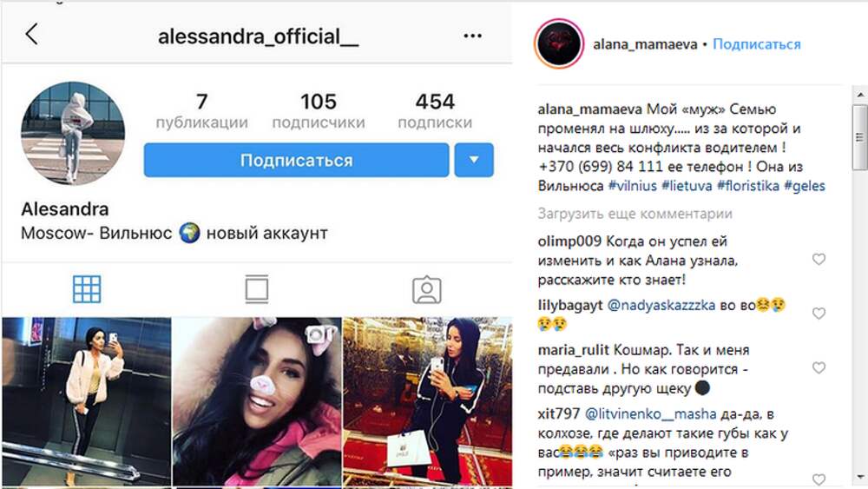
Task: Like olimp009's comment with heart
Action: [x=819, y=259]
